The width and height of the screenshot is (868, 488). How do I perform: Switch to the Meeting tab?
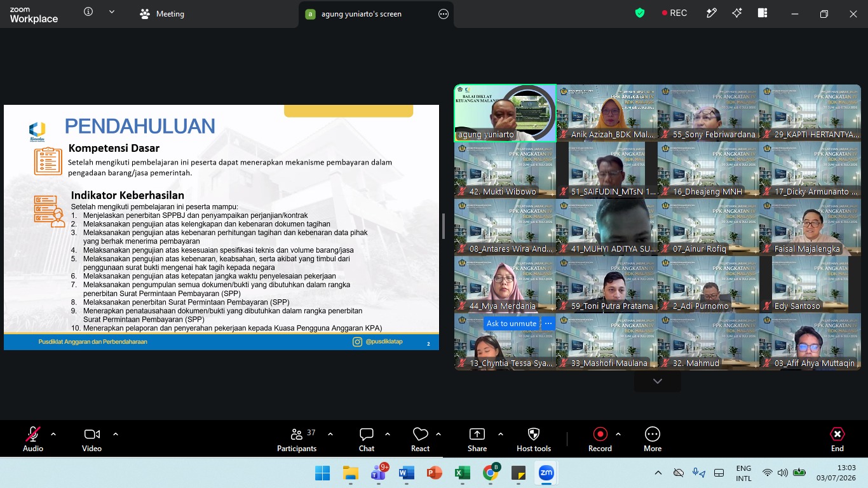tap(162, 14)
